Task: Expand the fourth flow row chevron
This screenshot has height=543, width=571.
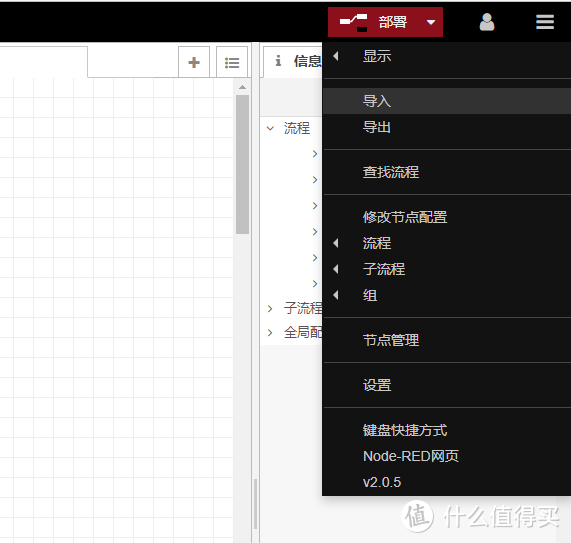Action: pyautogui.click(x=315, y=232)
